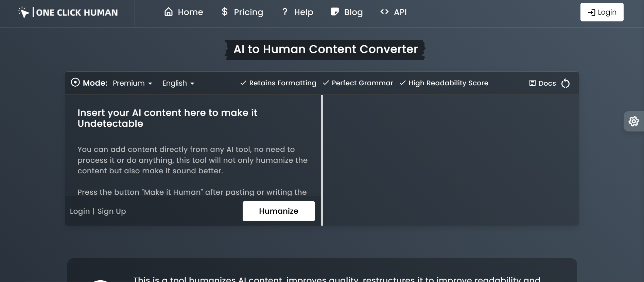The image size is (644, 282).
Task: Click the Mode target circle icon
Action: pyautogui.click(x=75, y=83)
